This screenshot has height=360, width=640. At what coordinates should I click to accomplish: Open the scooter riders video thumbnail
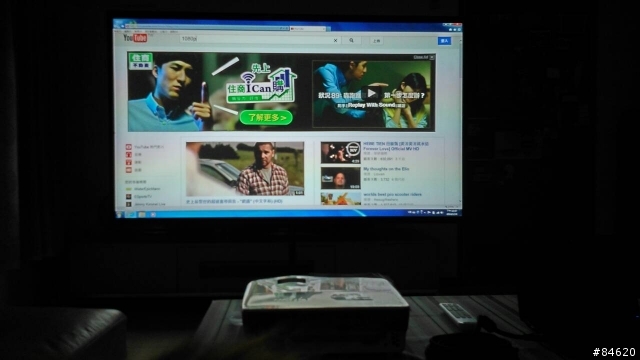340,199
